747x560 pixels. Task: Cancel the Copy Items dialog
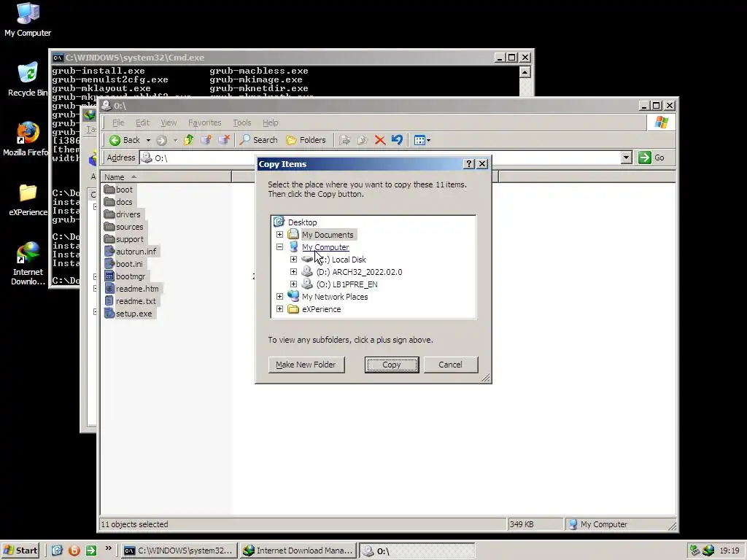pyautogui.click(x=450, y=365)
